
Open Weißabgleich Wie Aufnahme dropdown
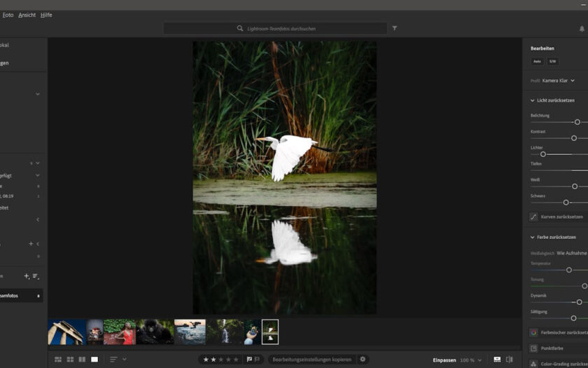(x=573, y=254)
